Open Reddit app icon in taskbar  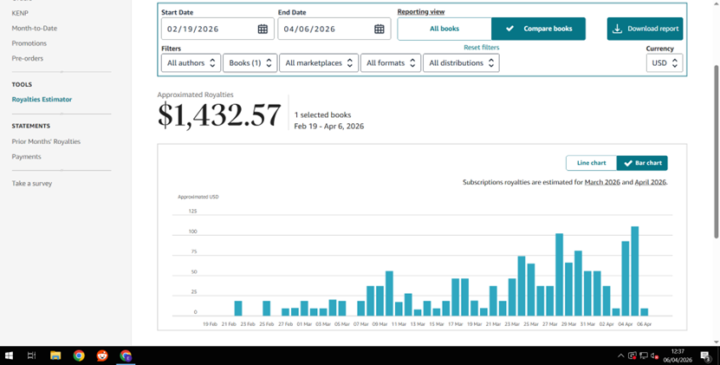click(102, 356)
